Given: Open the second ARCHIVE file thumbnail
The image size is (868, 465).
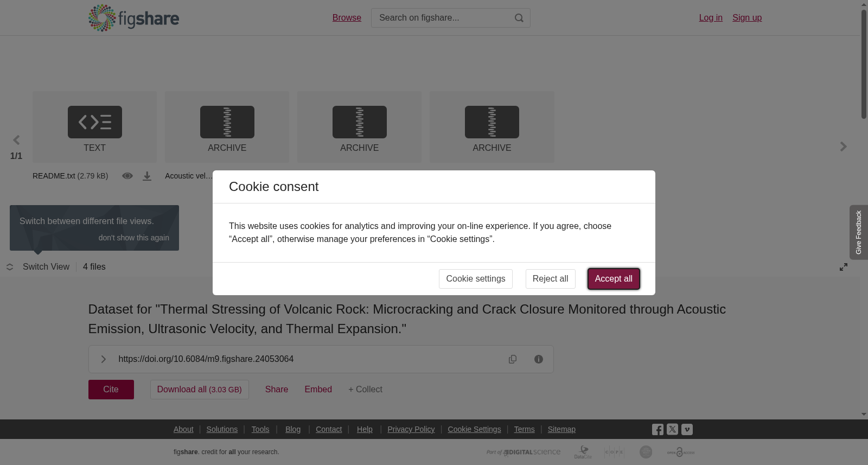Looking at the screenshot, I should pyautogui.click(x=359, y=127).
